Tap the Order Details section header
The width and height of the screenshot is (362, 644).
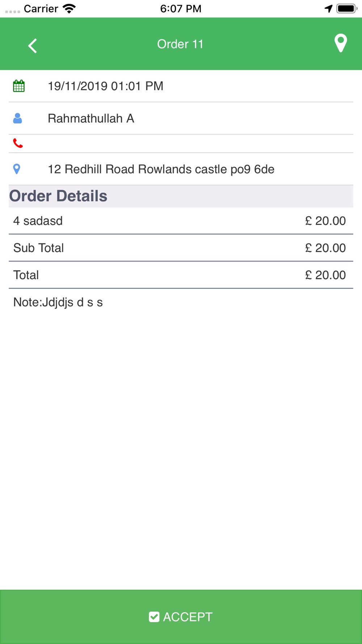point(181,196)
